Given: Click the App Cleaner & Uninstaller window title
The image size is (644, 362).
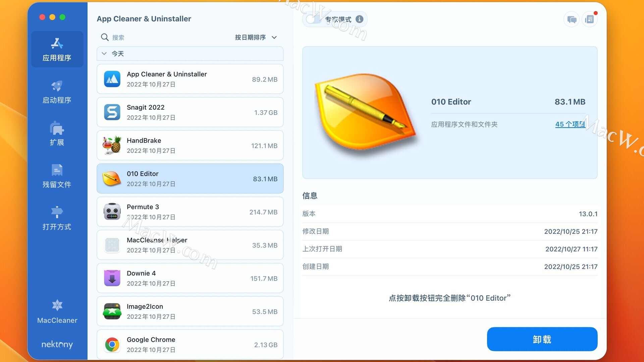Looking at the screenshot, I should 144,19.
